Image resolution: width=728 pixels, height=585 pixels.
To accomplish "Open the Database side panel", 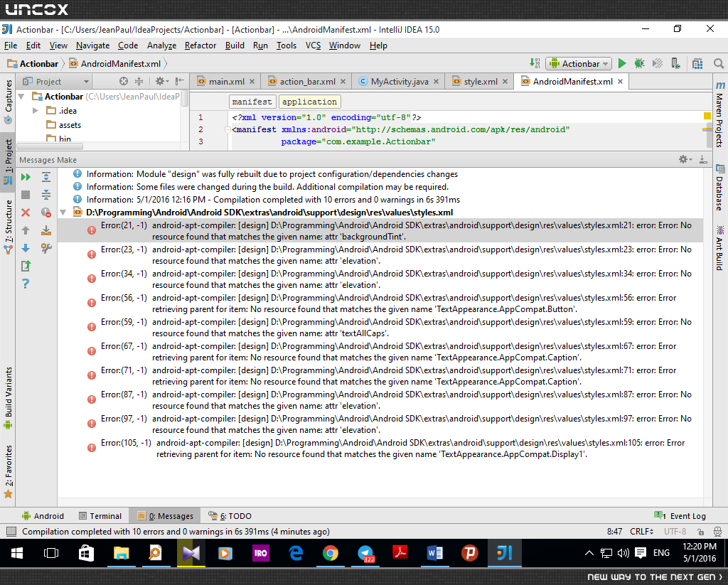I will pos(719,188).
